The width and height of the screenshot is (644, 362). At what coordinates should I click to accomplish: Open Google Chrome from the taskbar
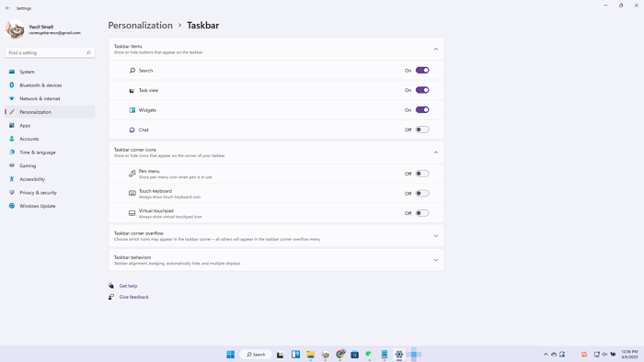pyautogui.click(x=340, y=355)
